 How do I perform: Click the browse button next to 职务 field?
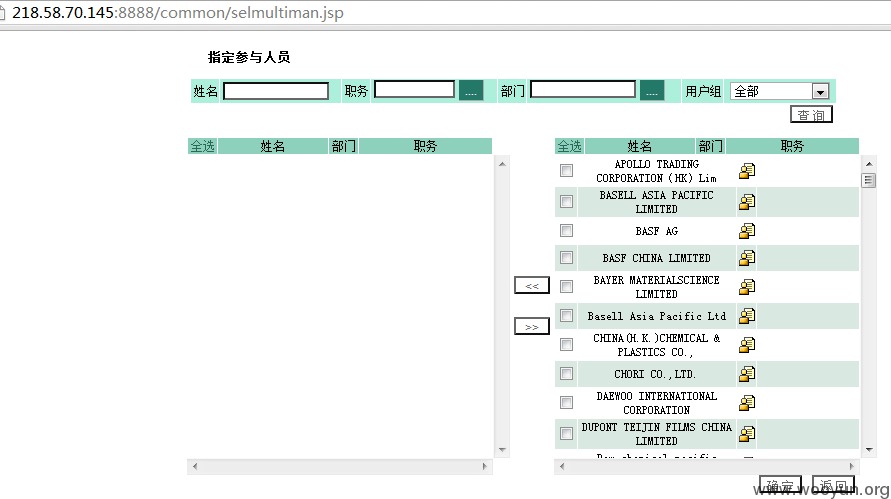471,90
